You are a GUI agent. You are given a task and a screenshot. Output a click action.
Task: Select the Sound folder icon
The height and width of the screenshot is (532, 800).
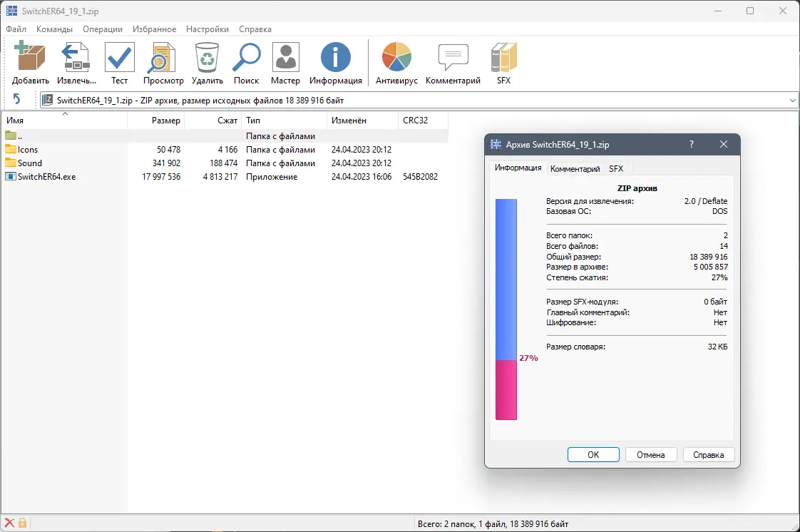coord(11,163)
